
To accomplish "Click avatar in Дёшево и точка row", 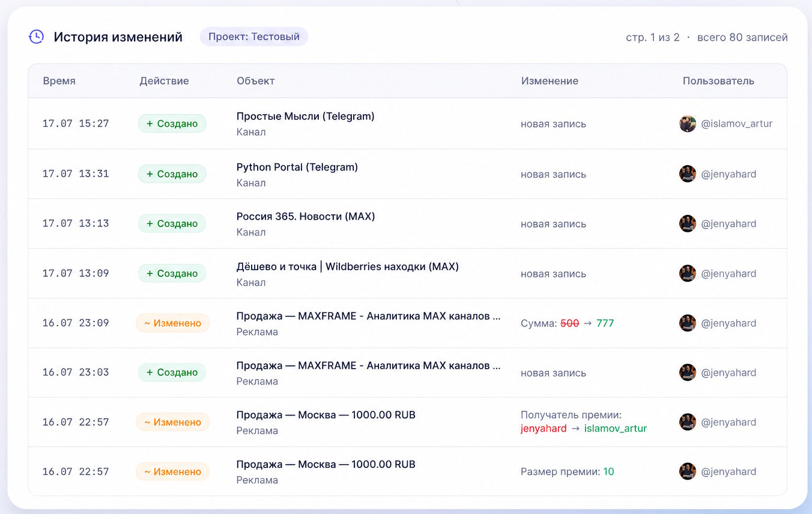I will [x=688, y=273].
